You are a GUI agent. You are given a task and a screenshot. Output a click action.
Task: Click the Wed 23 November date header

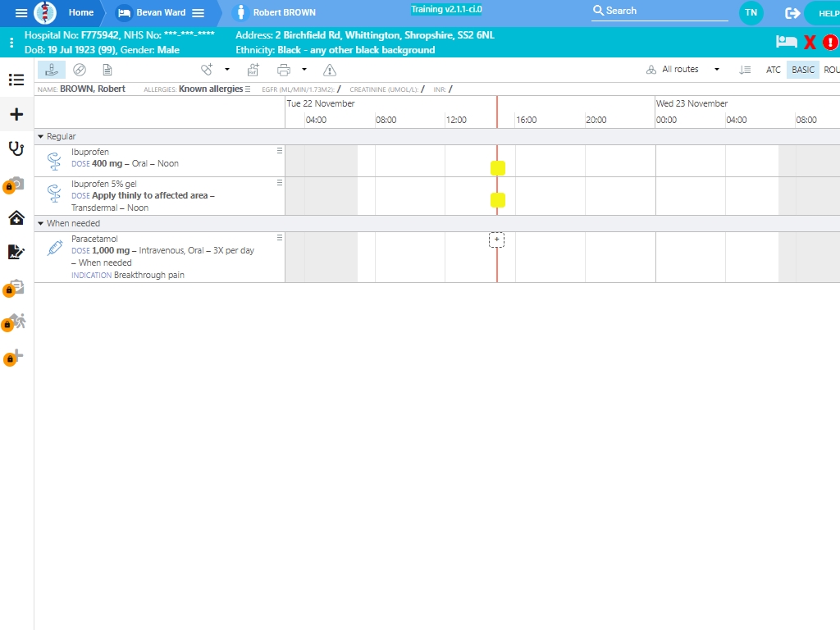pyautogui.click(x=692, y=103)
